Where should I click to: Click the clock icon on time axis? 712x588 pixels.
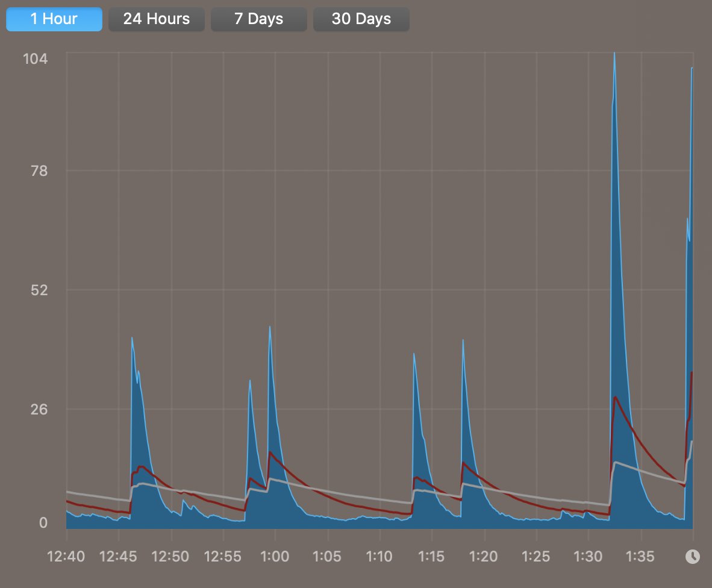tap(693, 556)
